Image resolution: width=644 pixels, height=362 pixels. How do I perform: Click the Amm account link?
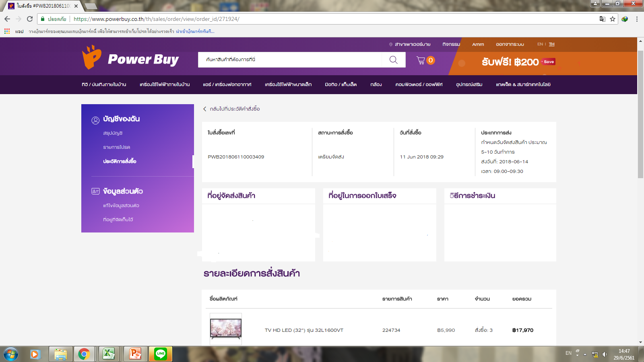tap(478, 44)
